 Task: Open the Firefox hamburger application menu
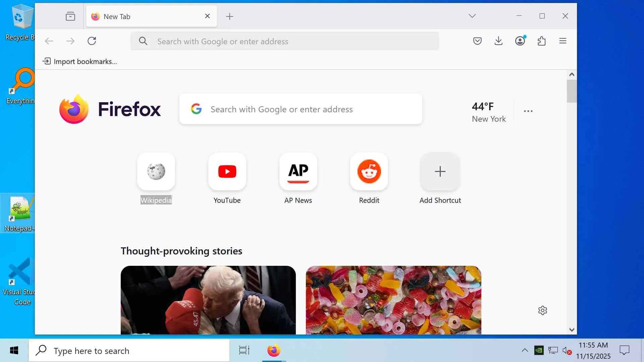[563, 41]
